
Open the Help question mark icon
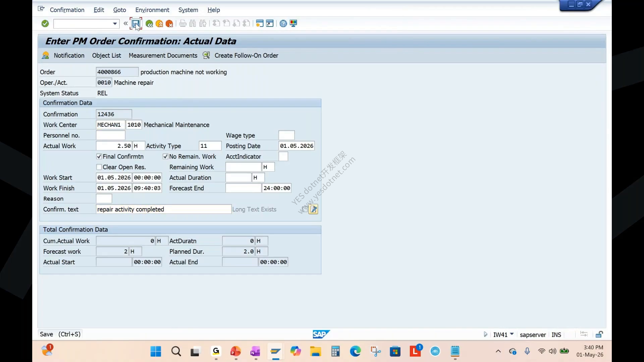click(x=283, y=23)
